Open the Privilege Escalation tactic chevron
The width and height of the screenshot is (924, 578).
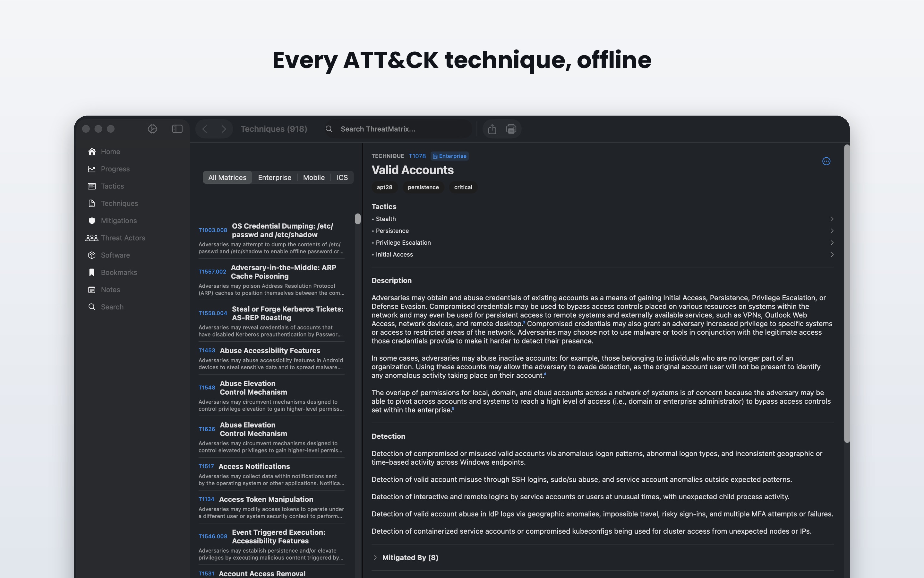(x=832, y=243)
